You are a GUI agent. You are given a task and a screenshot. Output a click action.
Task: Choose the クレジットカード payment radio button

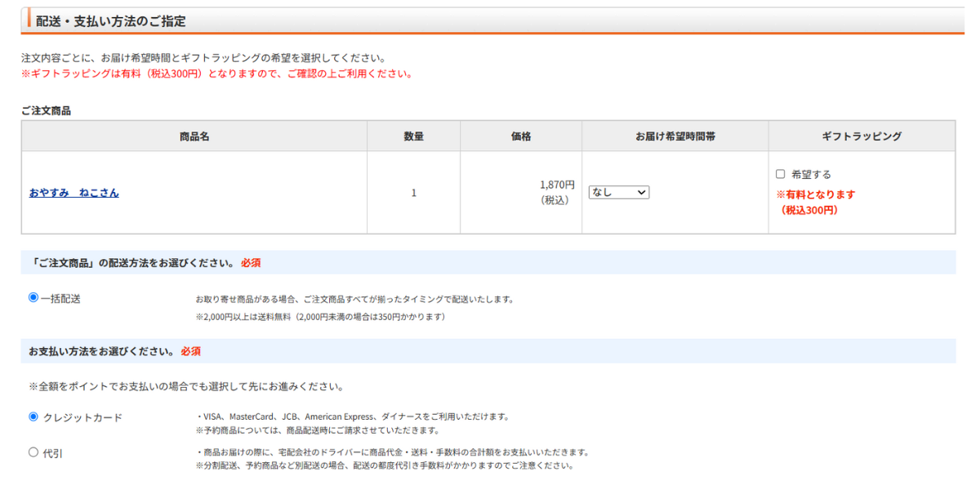[x=33, y=416]
